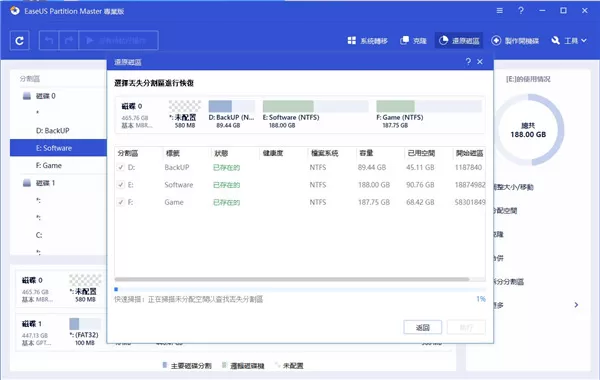Click the disabled execute button in dialog
The image size is (600, 380).
point(466,328)
